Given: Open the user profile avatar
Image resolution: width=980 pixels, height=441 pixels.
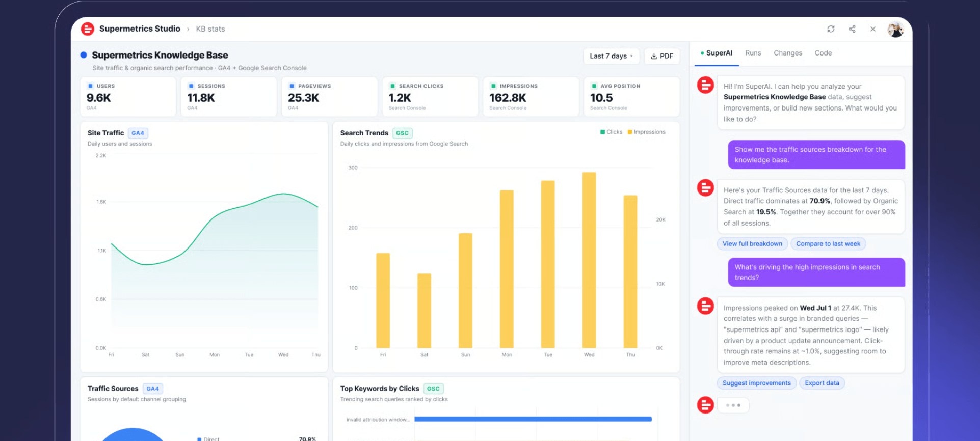Looking at the screenshot, I should pyautogui.click(x=895, y=29).
